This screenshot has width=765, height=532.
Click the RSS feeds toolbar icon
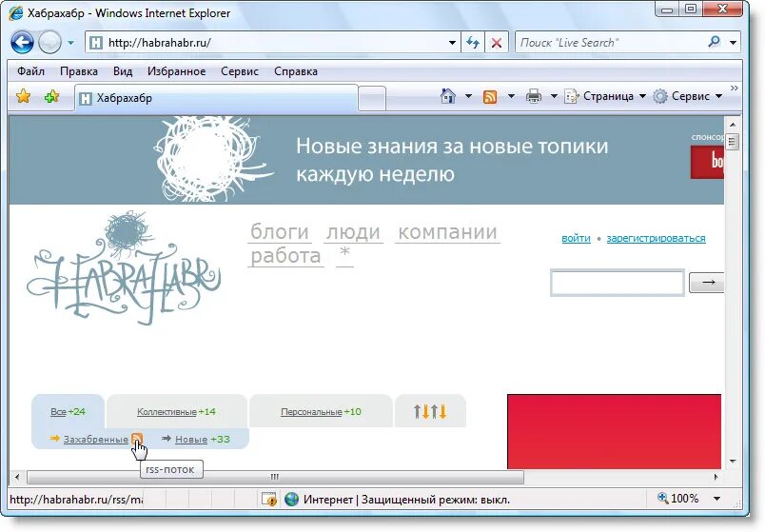[490, 97]
